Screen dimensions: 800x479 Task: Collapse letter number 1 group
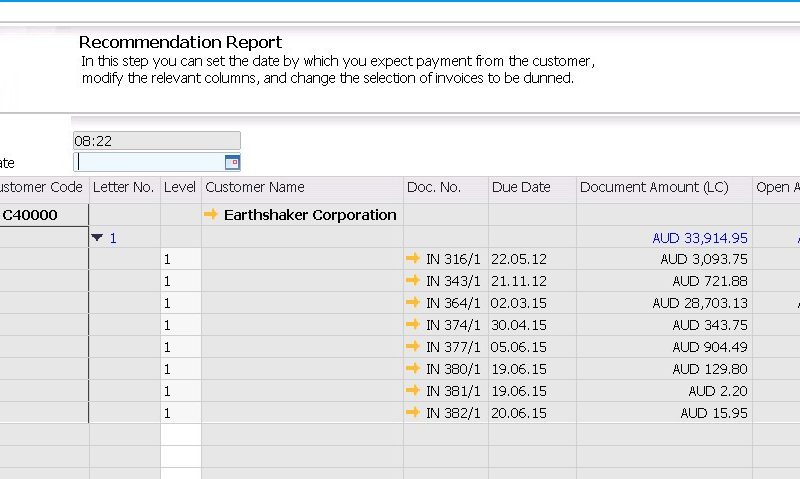(x=97, y=238)
